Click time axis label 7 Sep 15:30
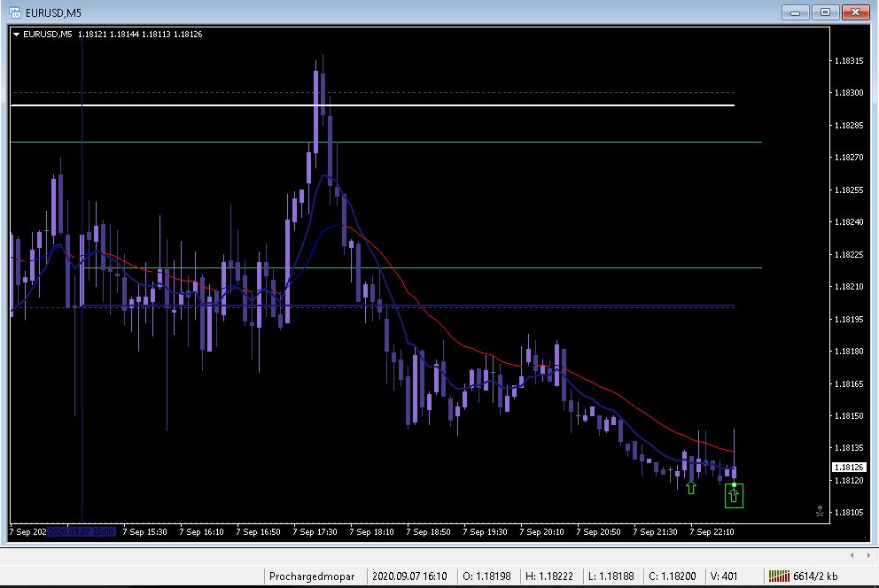The image size is (879, 588). click(144, 531)
